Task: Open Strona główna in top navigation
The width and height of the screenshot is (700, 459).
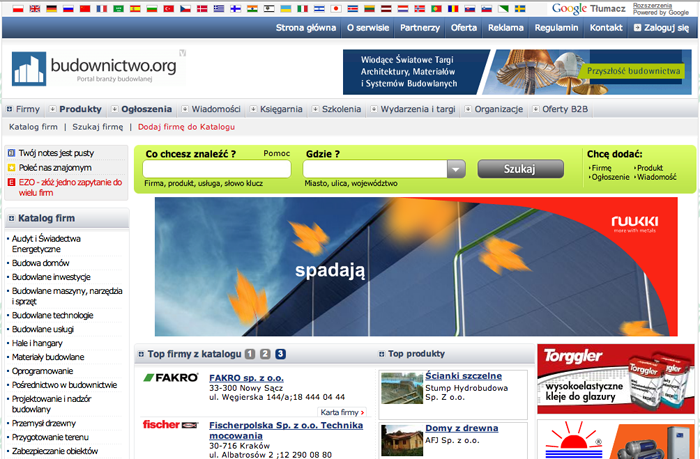Action: pos(306,28)
